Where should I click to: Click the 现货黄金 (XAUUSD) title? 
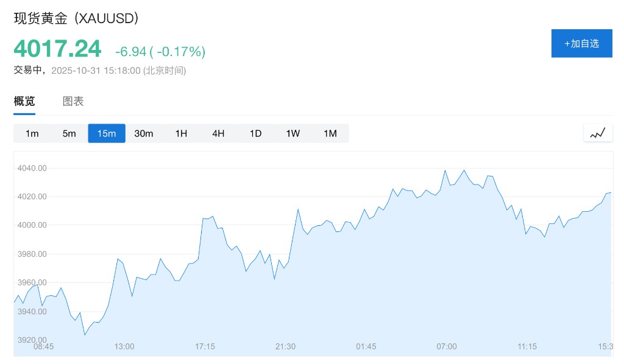[76, 18]
